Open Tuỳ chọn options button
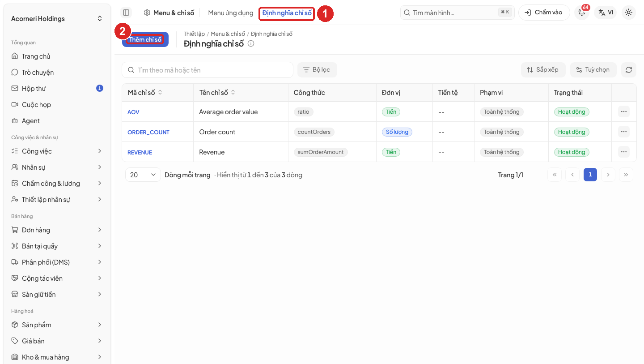644x364 pixels. click(593, 70)
